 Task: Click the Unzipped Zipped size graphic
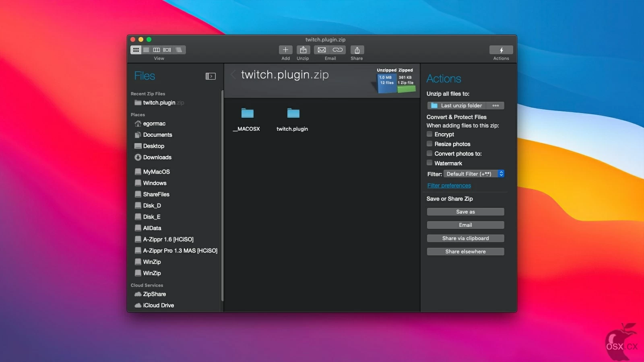click(394, 80)
